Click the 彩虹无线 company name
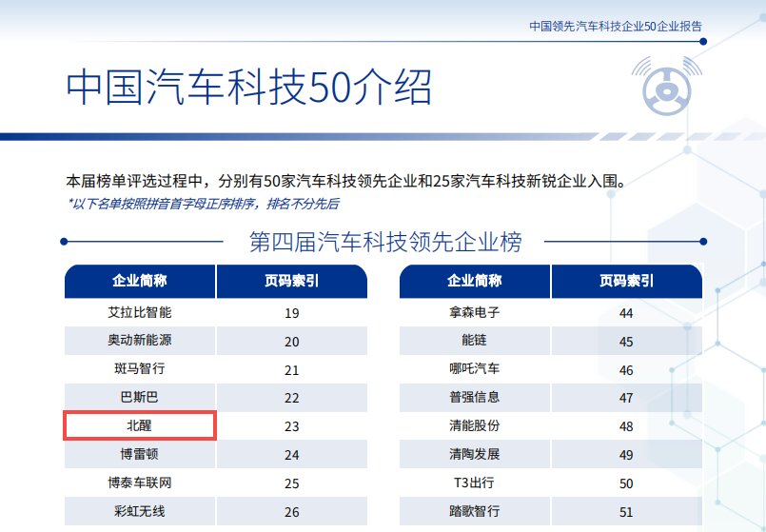The height and width of the screenshot is (532, 766). 140,512
